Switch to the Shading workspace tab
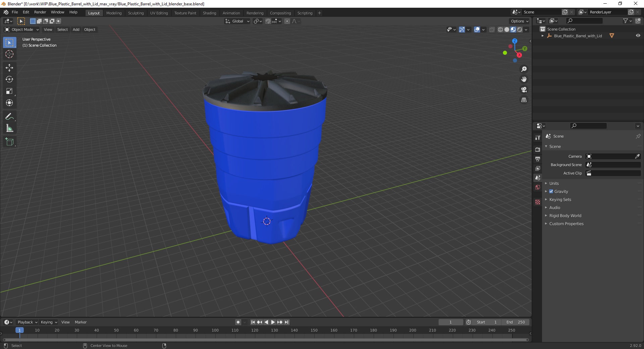The image size is (644, 349). pyautogui.click(x=209, y=13)
